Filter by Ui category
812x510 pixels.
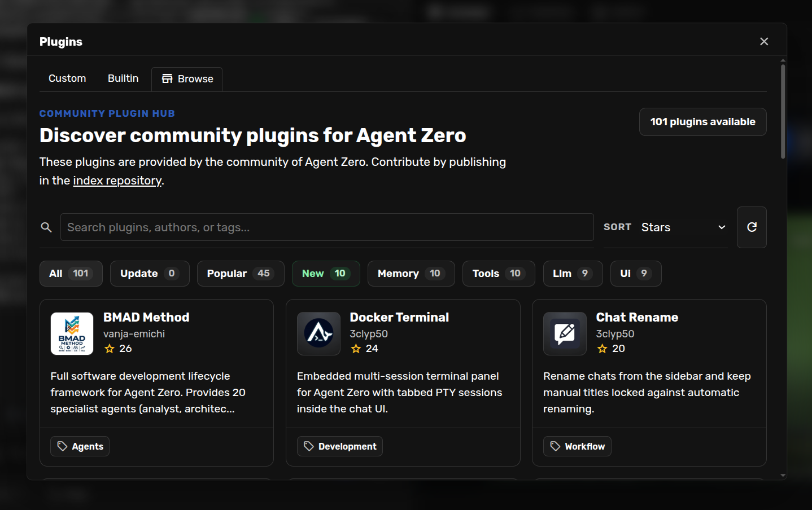coord(636,274)
